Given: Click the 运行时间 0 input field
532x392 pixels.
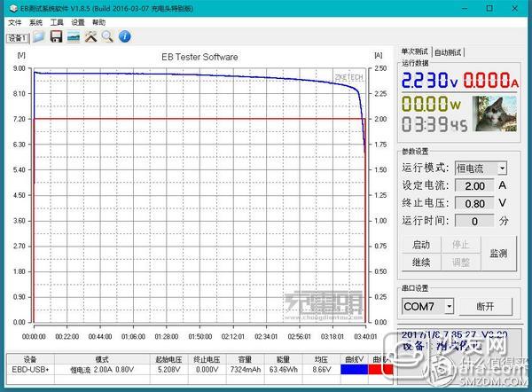Looking at the screenshot, I should click(x=474, y=222).
